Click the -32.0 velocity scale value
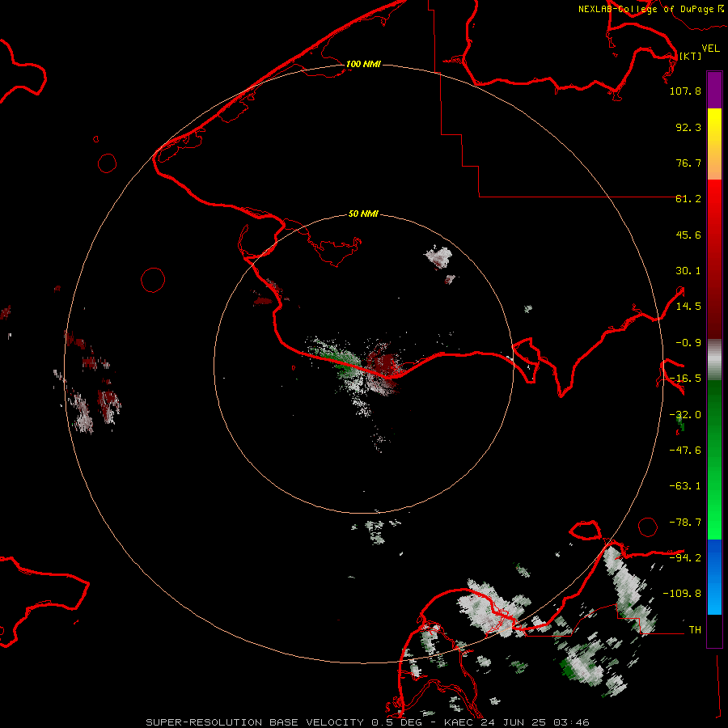This screenshot has height=728, width=728. [685, 415]
